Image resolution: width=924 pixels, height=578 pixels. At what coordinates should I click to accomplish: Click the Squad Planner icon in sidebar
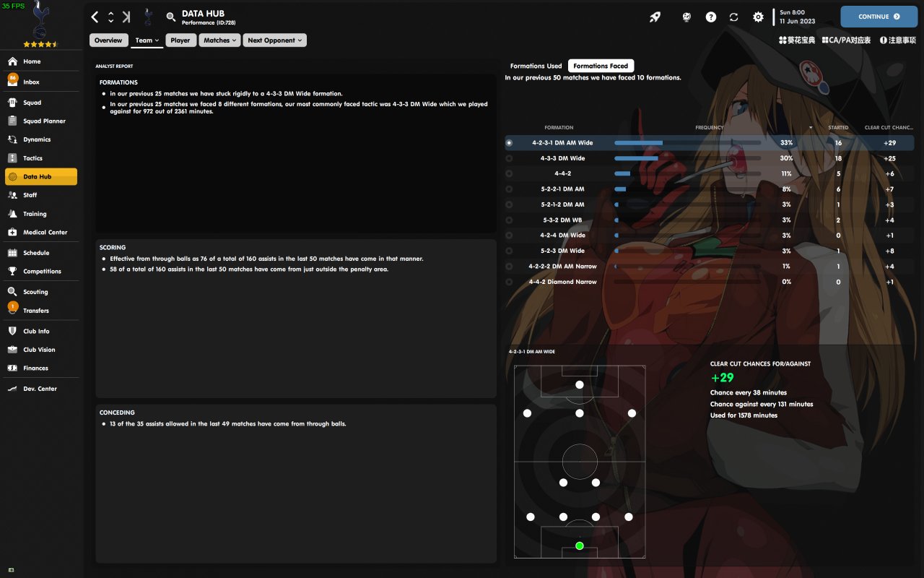[12, 121]
